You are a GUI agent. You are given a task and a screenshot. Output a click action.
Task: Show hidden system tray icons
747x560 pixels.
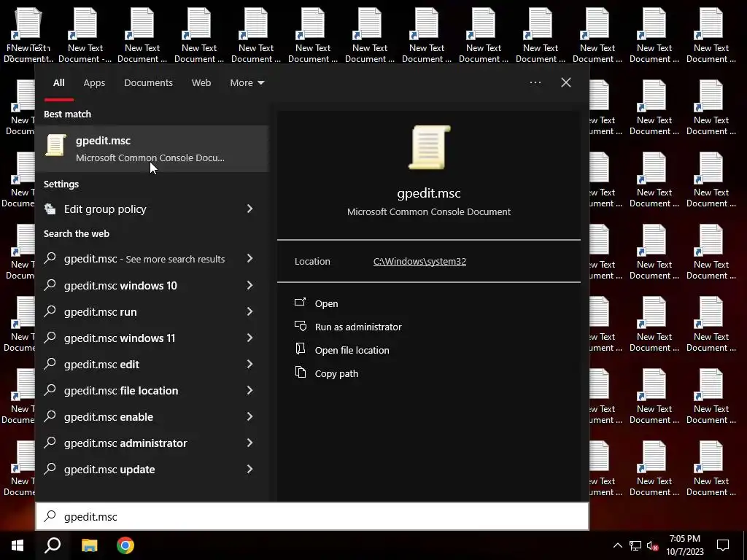[x=617, y=545]
